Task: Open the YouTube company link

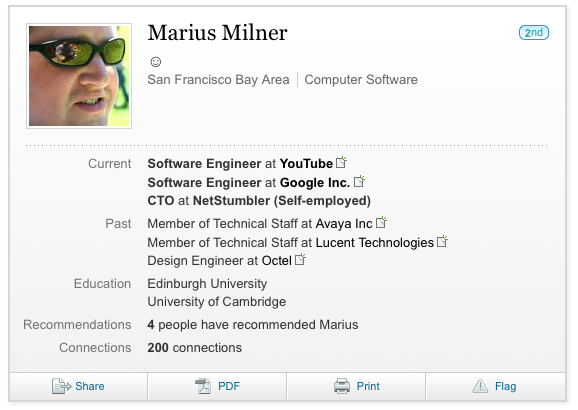Action: point(306,164)
